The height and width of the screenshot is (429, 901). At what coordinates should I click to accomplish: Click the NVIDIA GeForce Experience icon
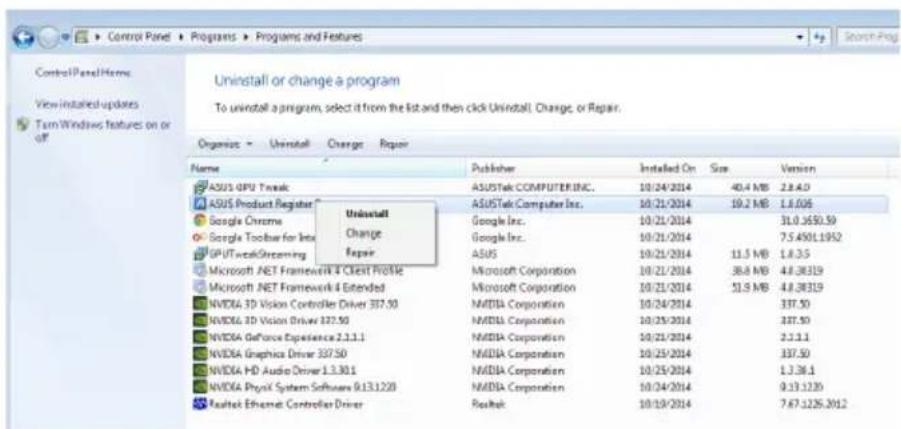200,338
